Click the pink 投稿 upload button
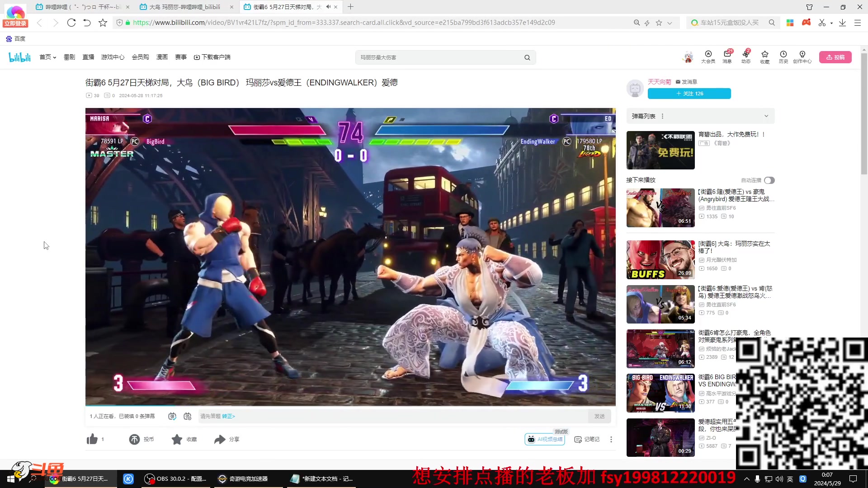Viewport: 868px width, 488px height. pyautogui.click(x=835, y=57)
